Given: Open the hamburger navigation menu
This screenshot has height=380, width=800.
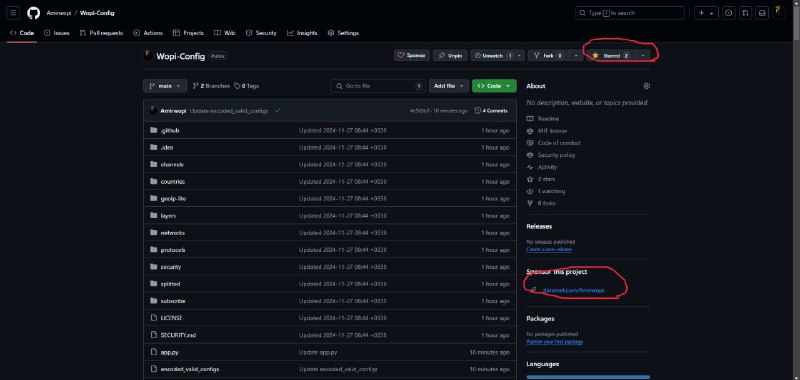Looking at the screenshot, I should point(14,13).
